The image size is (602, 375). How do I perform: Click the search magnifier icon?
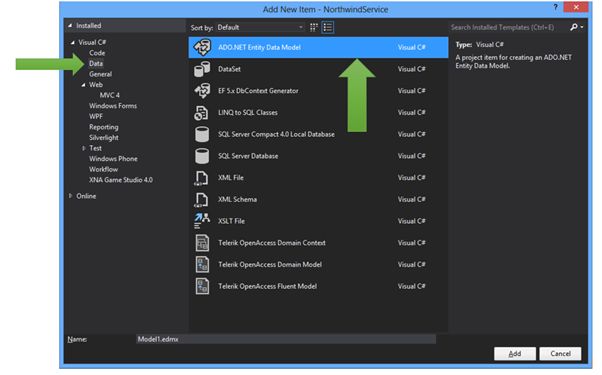574,27
